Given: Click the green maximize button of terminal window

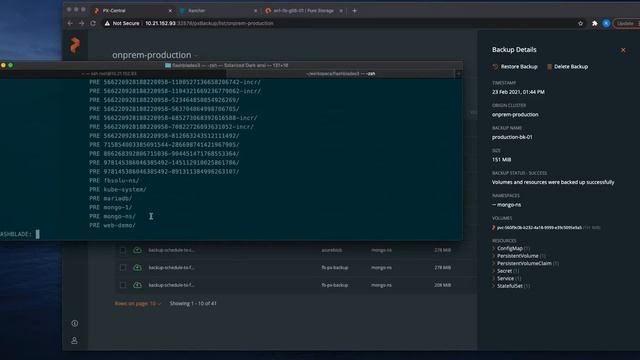Looking at the screenshot, I should pos(11,65).
